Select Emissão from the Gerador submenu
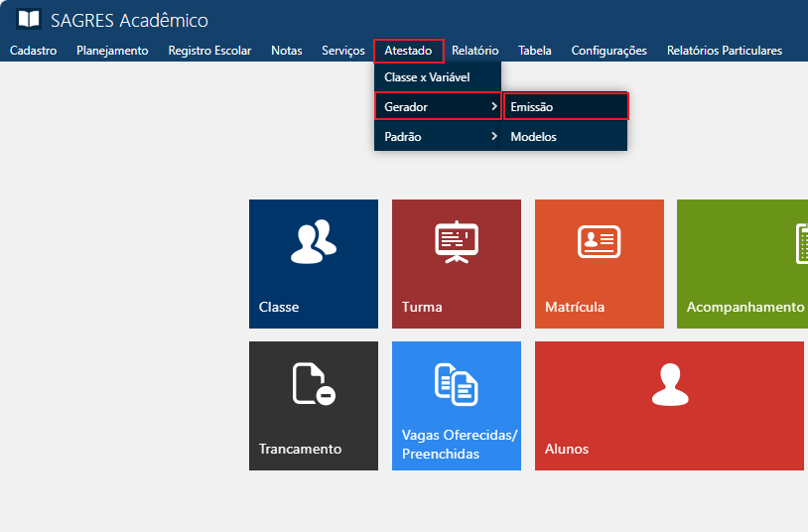This screenshot has width=808, height=532. click(x=532, y=106)
